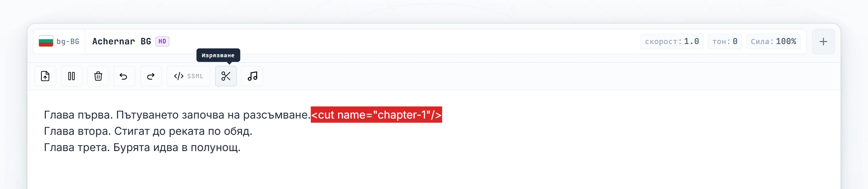Place the cursor in the Глава втора line
This screenshot has height=189, width=868.
click(148, 131)
